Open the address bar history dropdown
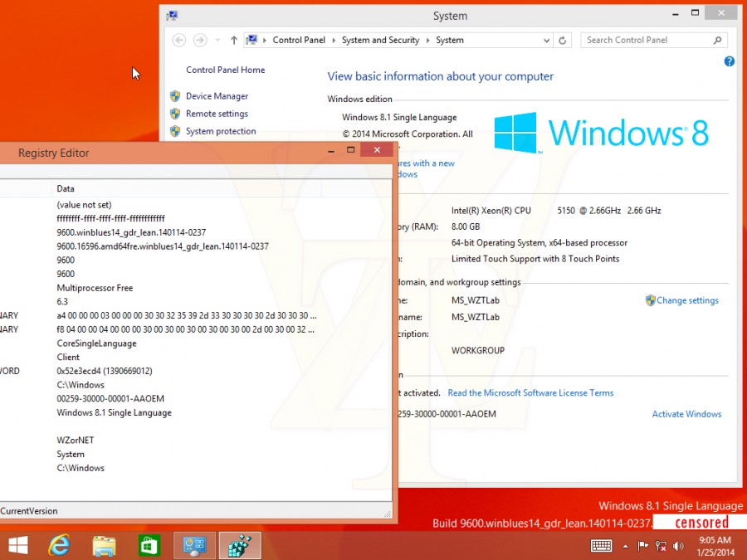The width and height of the screenshot is (747, 560). pyautogui.click(x=546, y=40)
